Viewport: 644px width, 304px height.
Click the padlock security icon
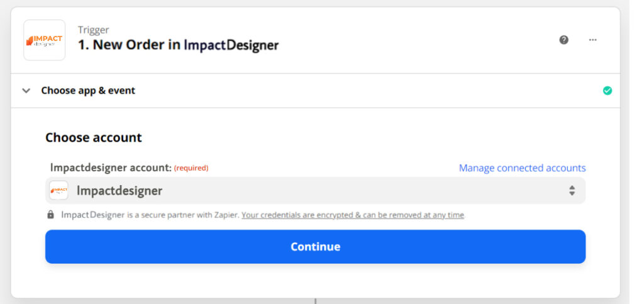click(50, 215)
